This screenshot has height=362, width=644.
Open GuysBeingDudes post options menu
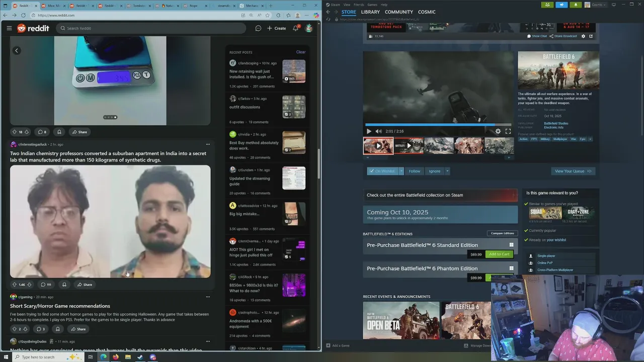tap(208, 341)
